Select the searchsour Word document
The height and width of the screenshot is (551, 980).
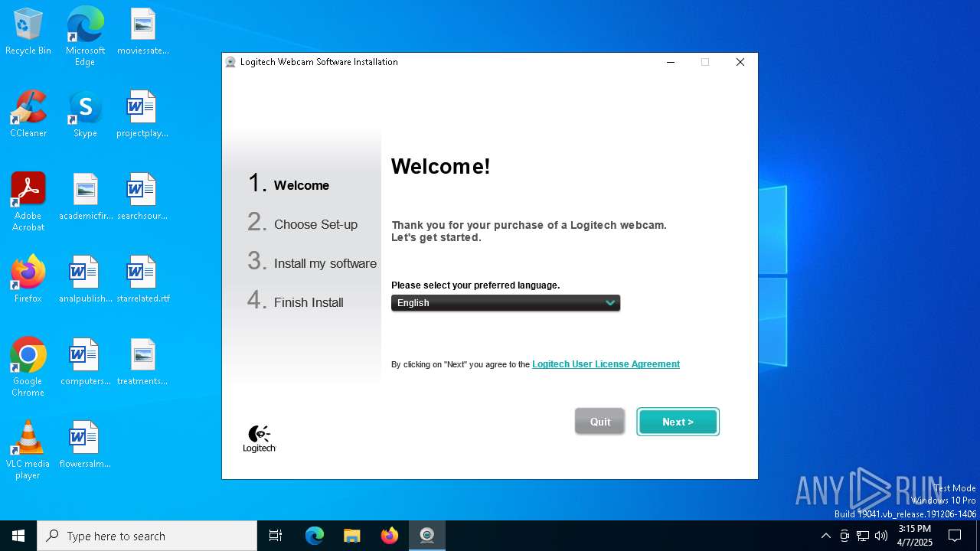pyautogui.click(x=142, y=197)
